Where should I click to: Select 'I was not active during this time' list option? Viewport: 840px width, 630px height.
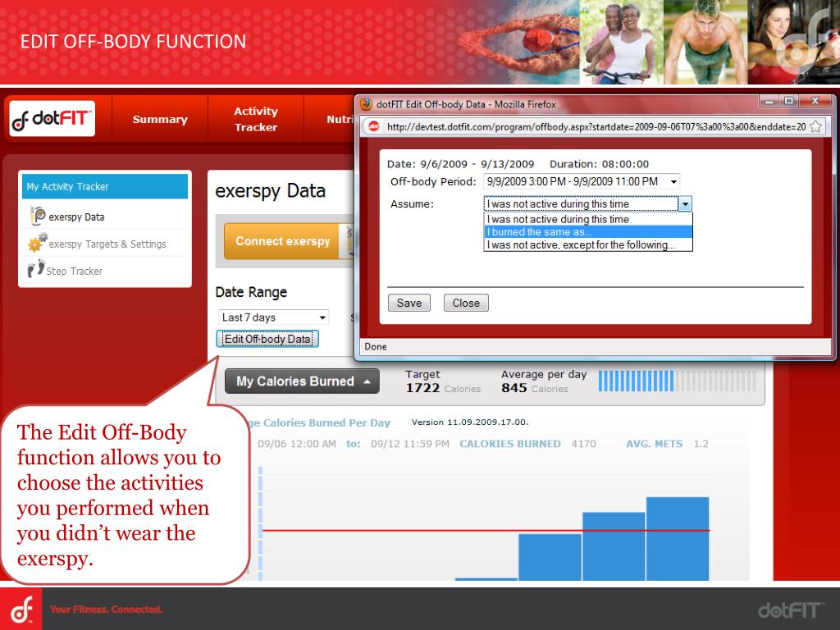tap(588, 219)
